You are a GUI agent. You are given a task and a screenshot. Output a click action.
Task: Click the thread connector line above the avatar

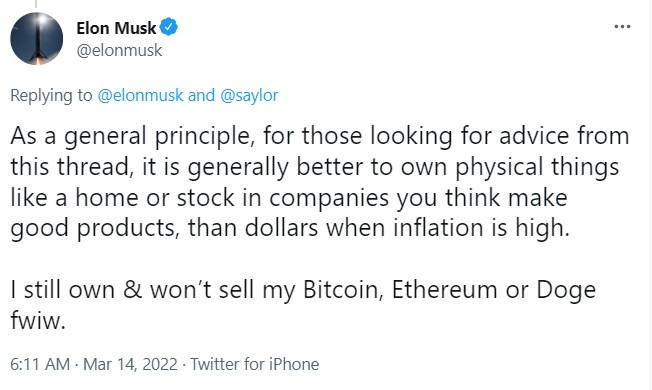point(36,4)
